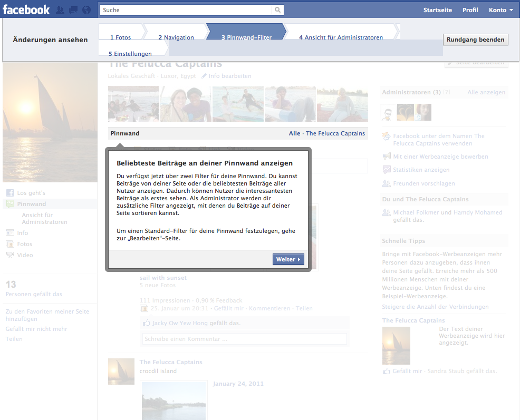Open the friend requests icon
520x420 pixels.
60,10
